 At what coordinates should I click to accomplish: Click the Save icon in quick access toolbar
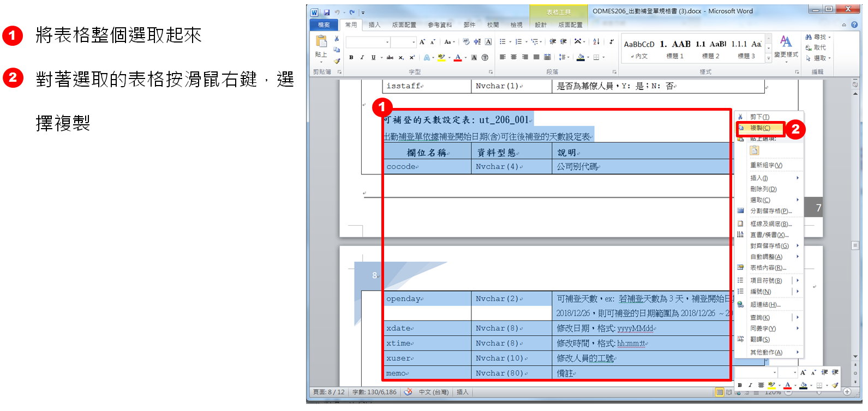pyautogui.click(x=327, y=12)
